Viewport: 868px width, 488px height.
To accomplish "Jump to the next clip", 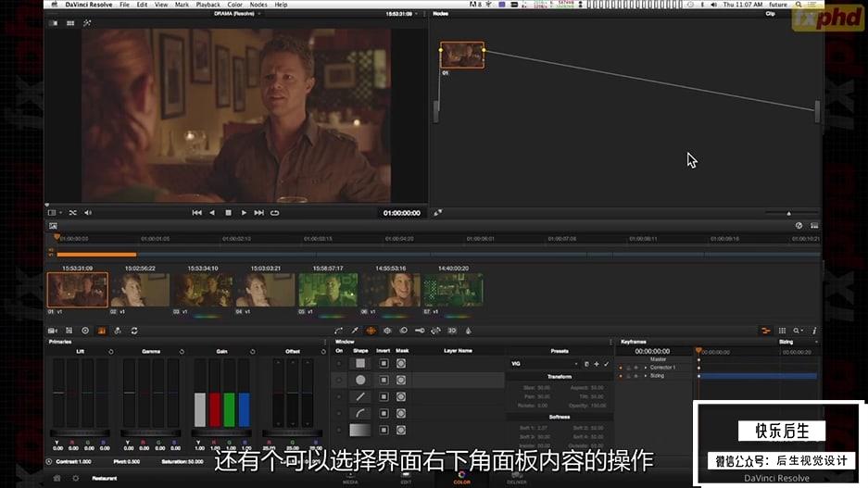I will pos(259,212).
